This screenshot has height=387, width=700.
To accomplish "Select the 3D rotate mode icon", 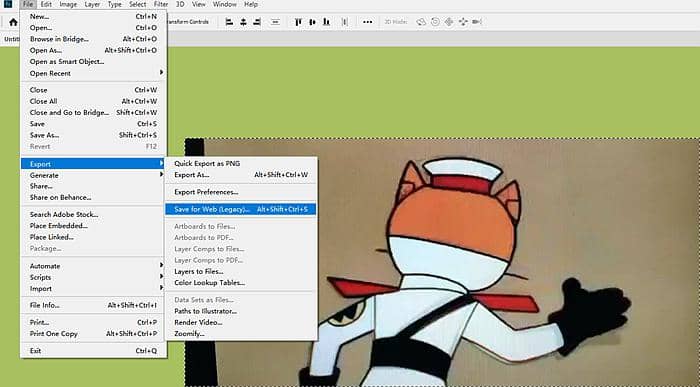I will click(x=421, y=22).
